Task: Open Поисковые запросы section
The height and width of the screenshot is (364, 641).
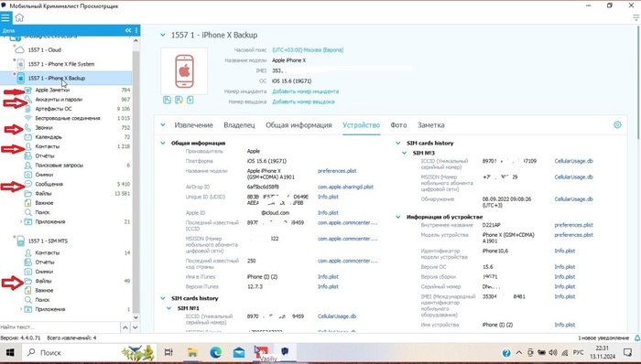Action: tap(60, 166)
